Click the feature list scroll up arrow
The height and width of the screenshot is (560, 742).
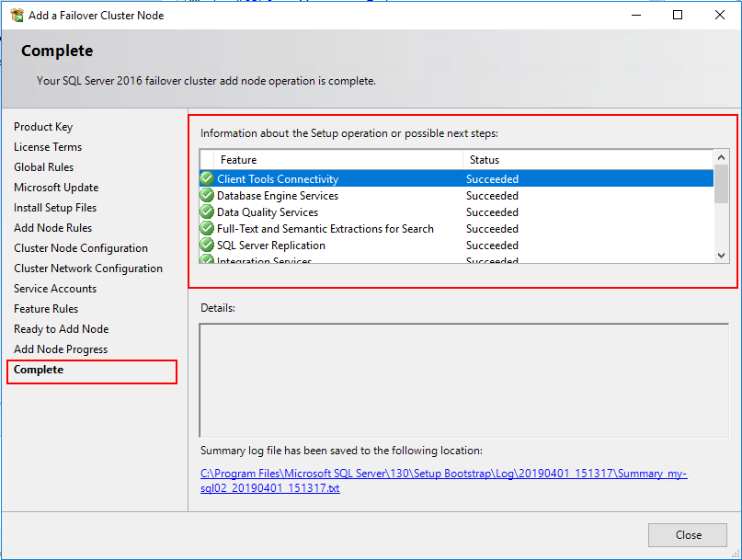coord(721,157)
